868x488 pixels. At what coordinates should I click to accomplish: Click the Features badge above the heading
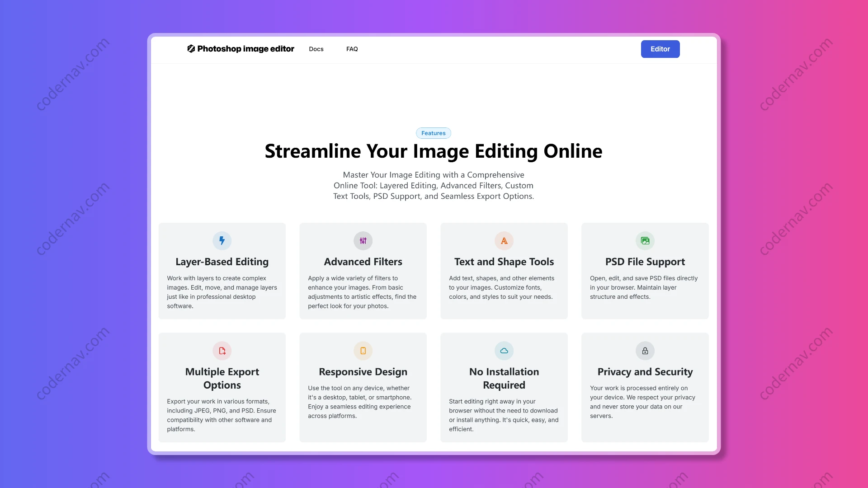tap(433, 133)
